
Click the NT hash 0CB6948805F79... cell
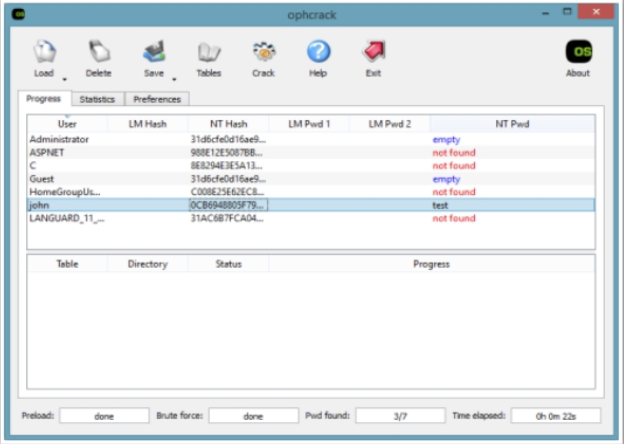[x=228, y=205]
